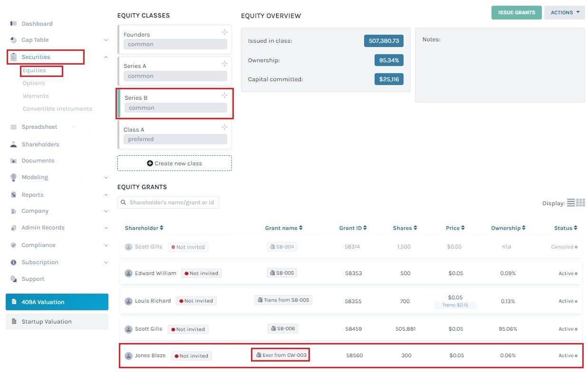Click the Issue Grants button
Viewport: 588px width, 372px height.
[517, 13]
